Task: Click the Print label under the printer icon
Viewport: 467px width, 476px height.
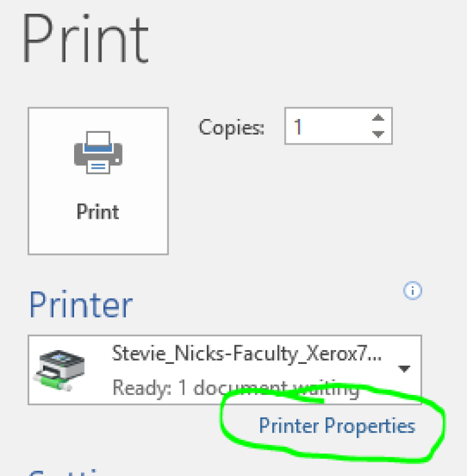Action: [98, 212]
